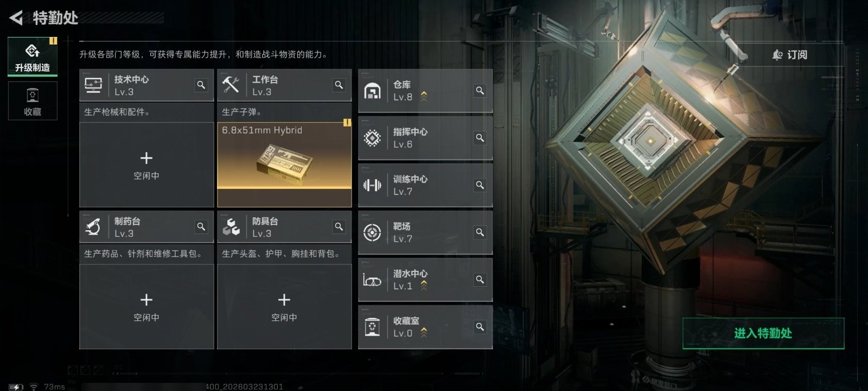Click the magnifier icon on 技术中心 panel

coord(201,85)
